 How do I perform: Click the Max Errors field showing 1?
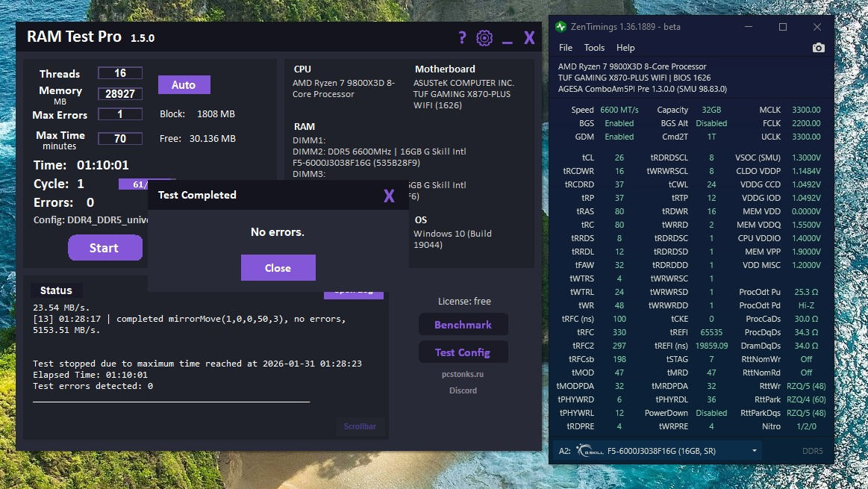click(x=120, y=114)
